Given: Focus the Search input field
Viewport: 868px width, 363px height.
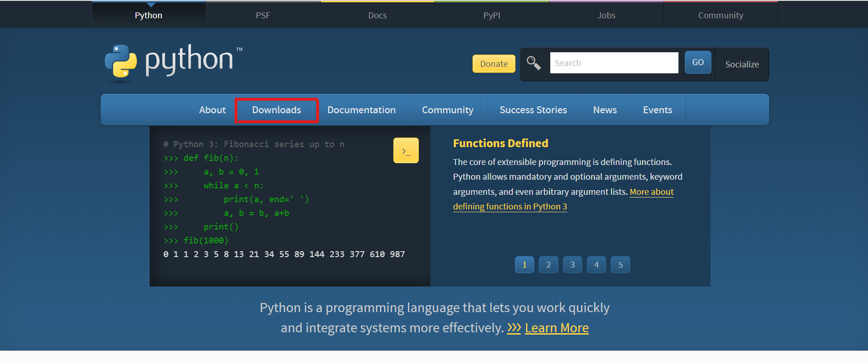Looking at the screenshot, I should 614,63.
